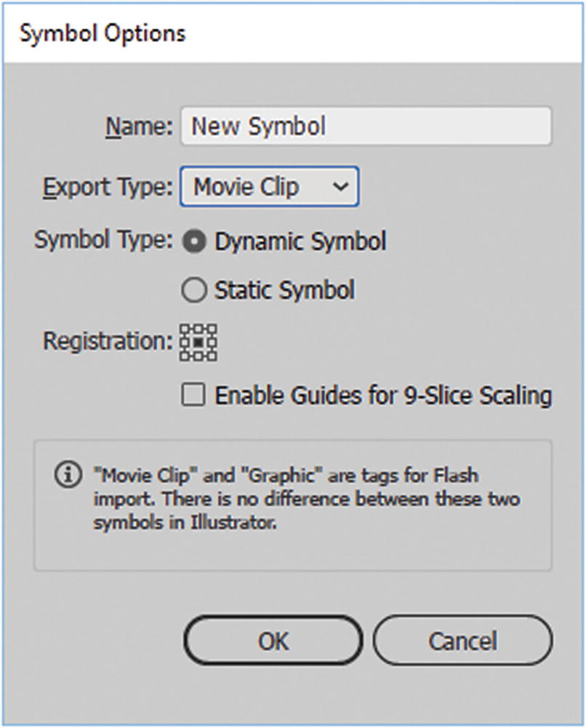Choose the Static Symbol option
Screen dimensions: 586x728
pos(194,291)
